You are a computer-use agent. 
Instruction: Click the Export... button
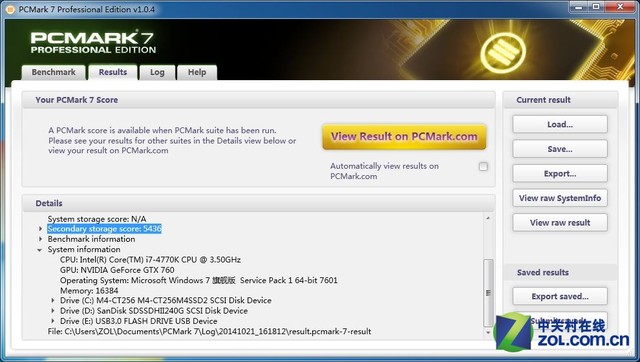(560, 173)
